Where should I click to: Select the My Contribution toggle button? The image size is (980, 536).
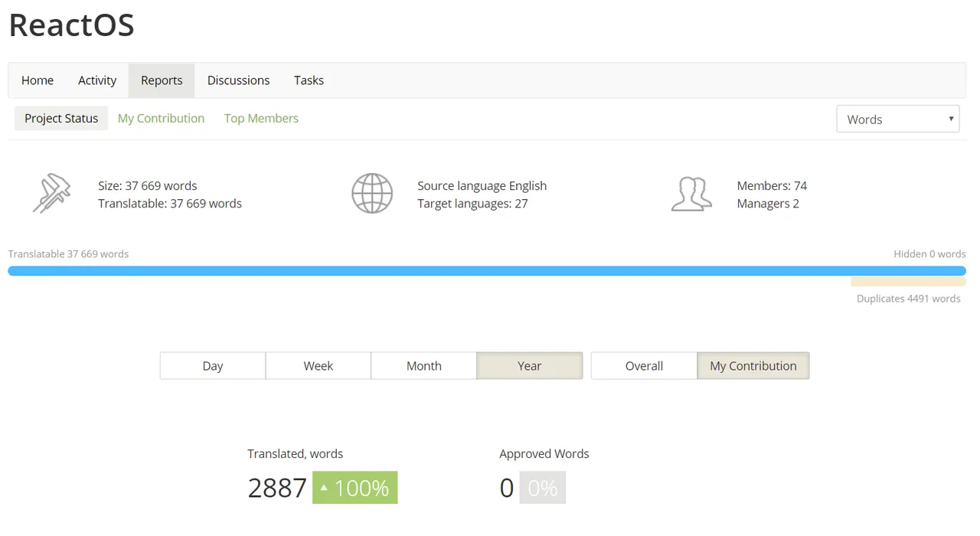click(x=753, y=366)
